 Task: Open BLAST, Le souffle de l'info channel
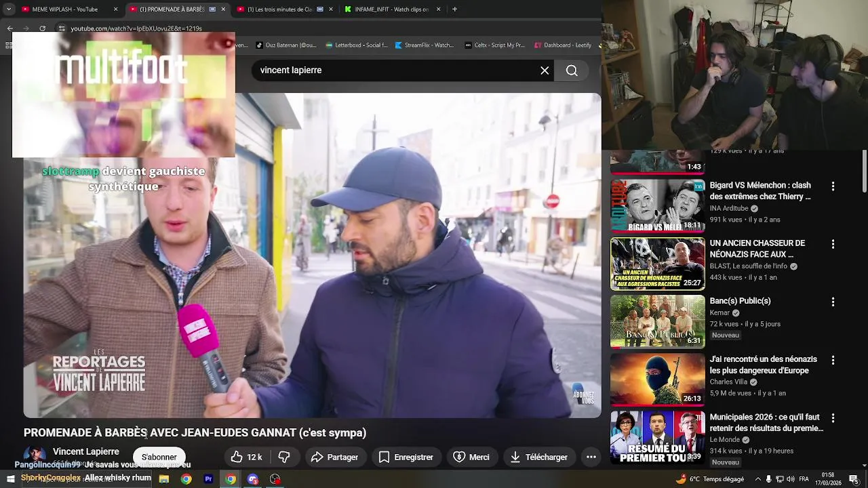coord(749,266)
